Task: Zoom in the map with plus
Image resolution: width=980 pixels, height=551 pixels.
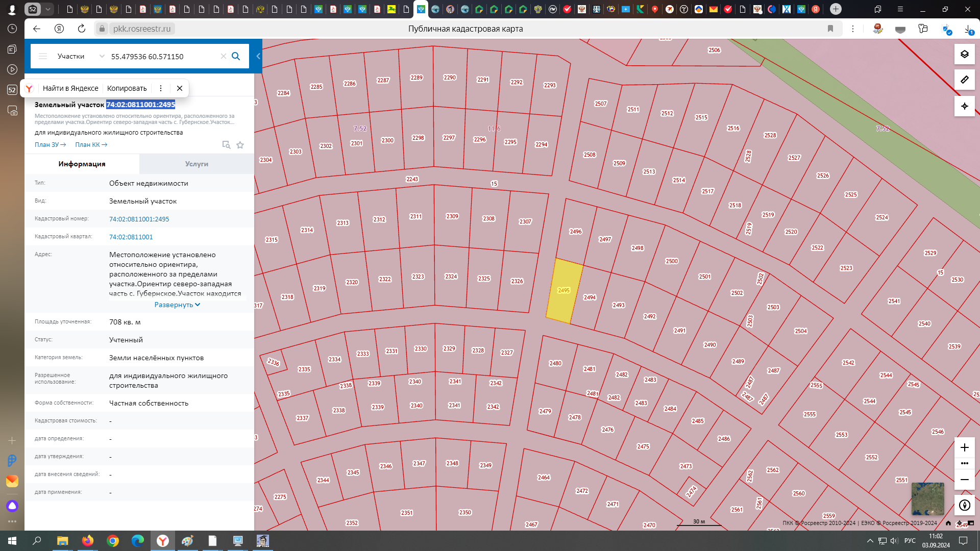Action: pyautogui.click(x=964, y=447)
